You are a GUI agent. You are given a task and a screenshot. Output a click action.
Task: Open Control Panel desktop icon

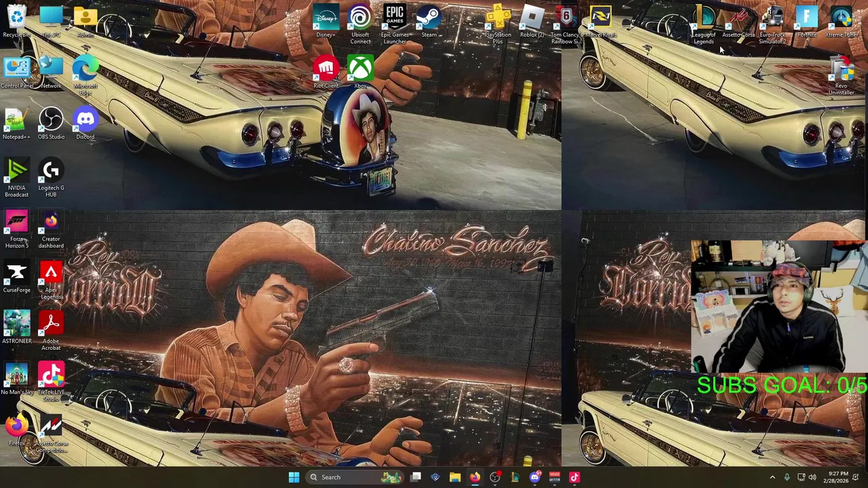click(x=16, y=73)
